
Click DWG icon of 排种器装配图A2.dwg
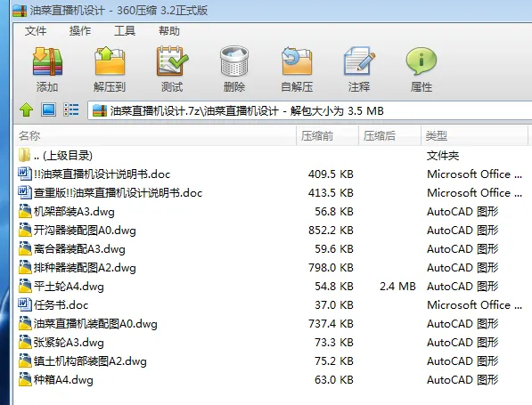(x=25, y=267)
